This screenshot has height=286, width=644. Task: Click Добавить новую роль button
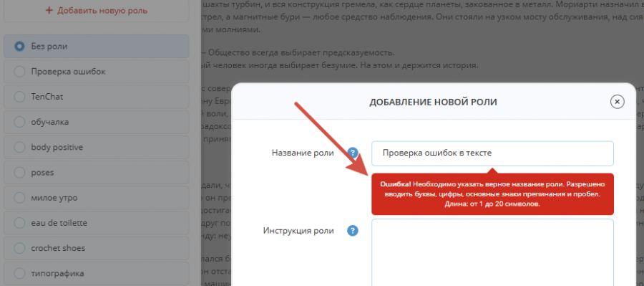tap(97, 10)
